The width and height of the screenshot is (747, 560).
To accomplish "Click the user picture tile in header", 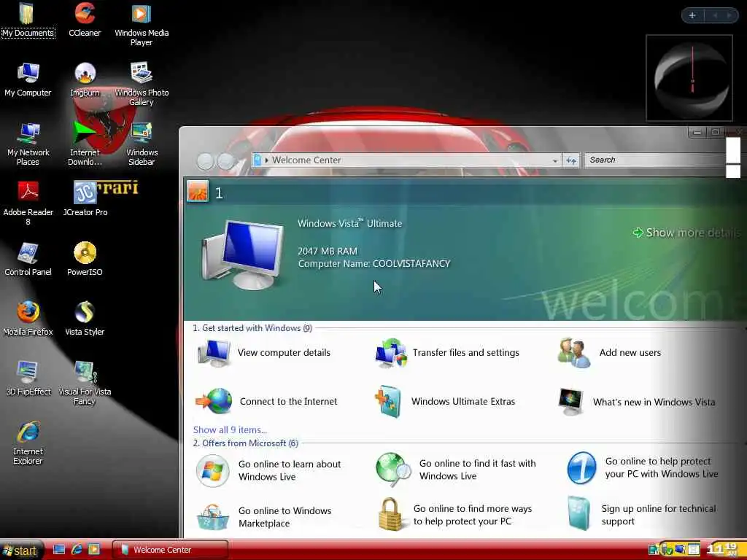I will 198,192.
